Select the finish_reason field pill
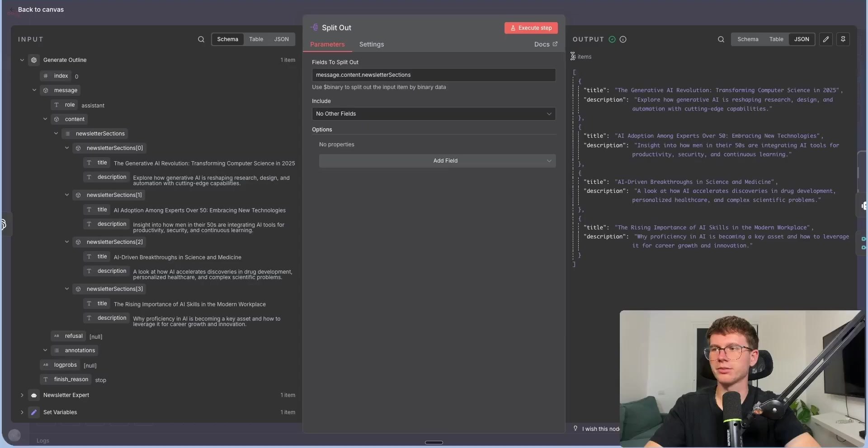The width and height of the screenshot is (868, 448). [66, 379]
